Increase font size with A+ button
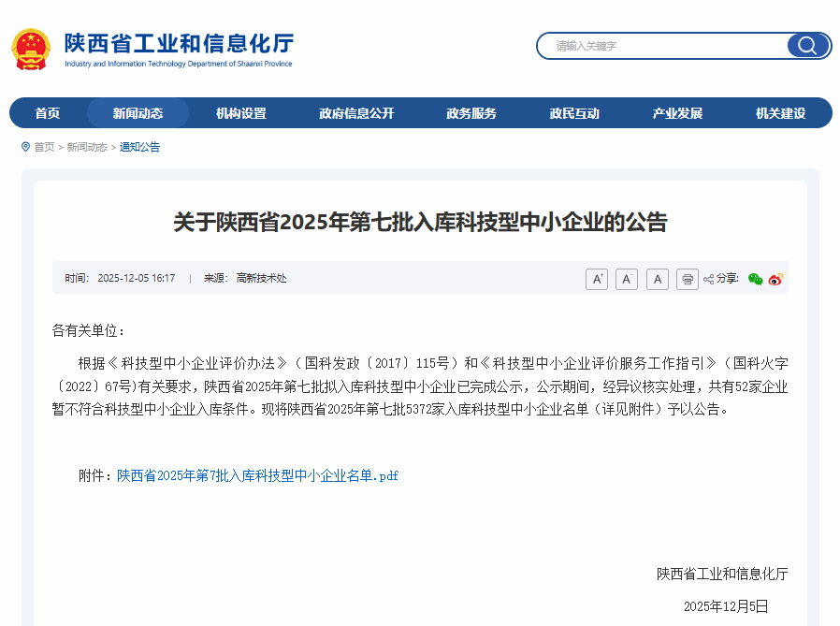Screen dimensions: 840x626 coord(597,279)
